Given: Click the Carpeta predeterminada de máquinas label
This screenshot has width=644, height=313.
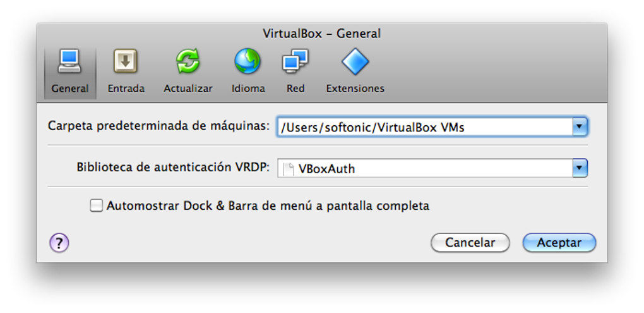Looking at the screenshot, I should click(158, 125).
